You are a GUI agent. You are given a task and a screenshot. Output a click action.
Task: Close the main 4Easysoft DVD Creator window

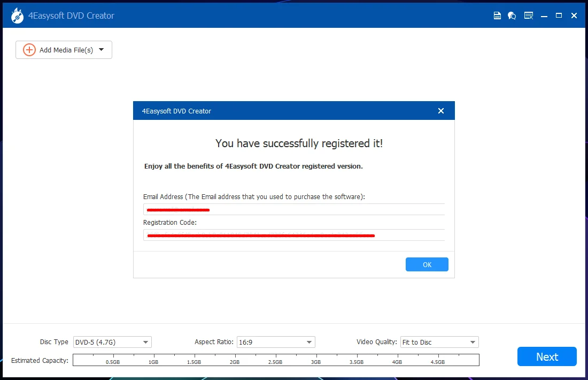click(574, 16)
